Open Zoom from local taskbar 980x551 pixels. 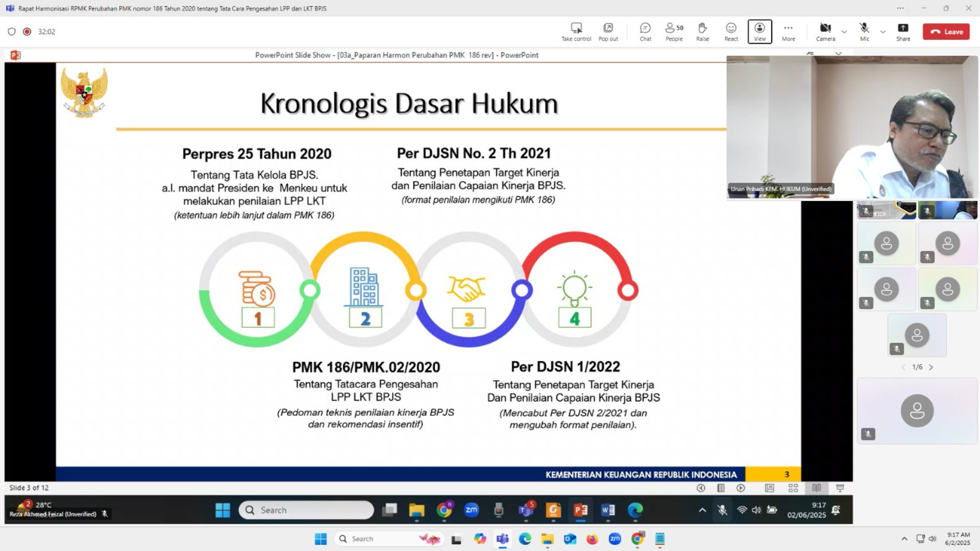click(x=615, y=539)
